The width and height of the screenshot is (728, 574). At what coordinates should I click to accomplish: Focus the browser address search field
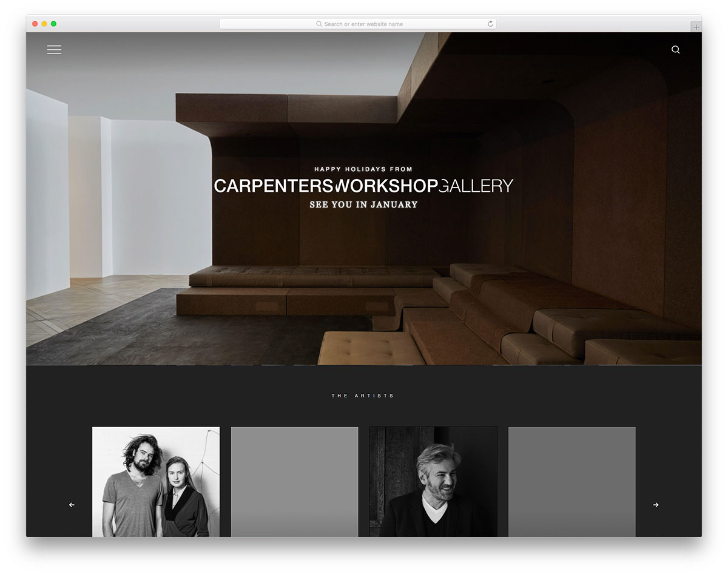(x=358, y=24)
